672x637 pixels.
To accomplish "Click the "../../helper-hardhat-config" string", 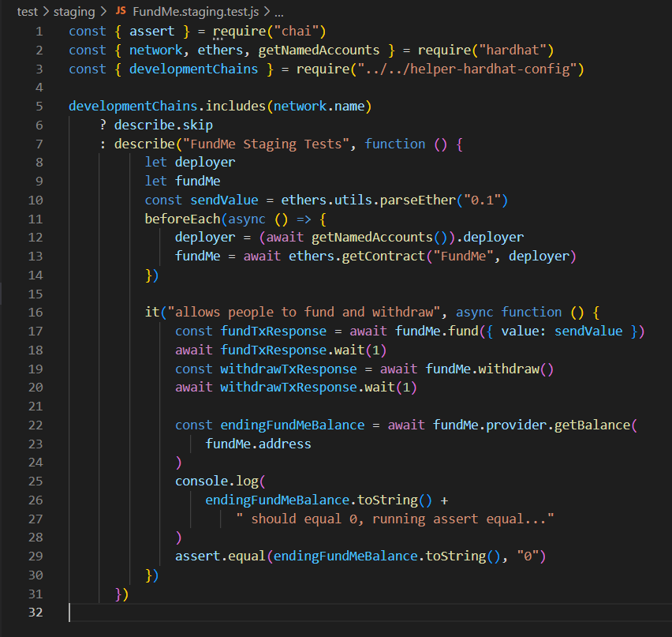I will point(467,69).
